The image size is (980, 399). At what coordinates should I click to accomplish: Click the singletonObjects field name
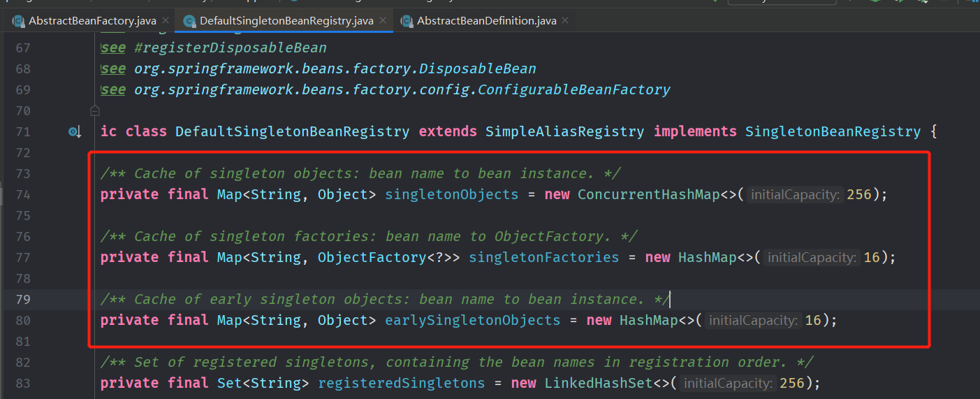[452, 194]
